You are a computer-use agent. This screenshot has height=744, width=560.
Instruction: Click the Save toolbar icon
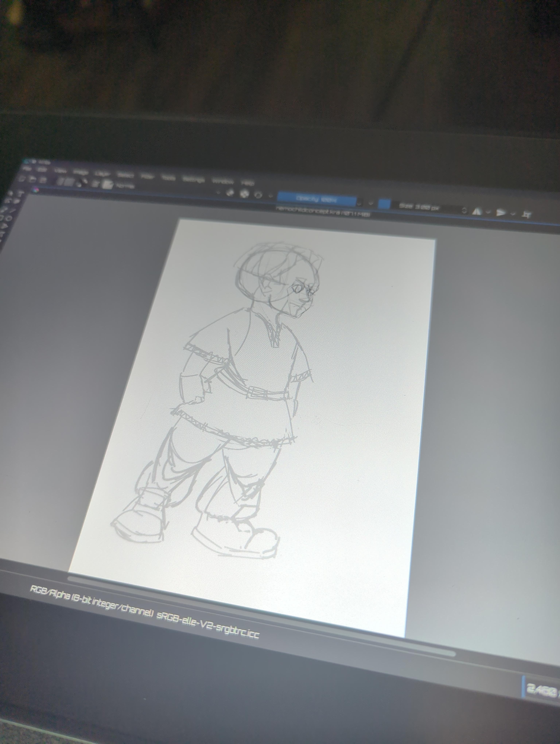pos(43,180)
